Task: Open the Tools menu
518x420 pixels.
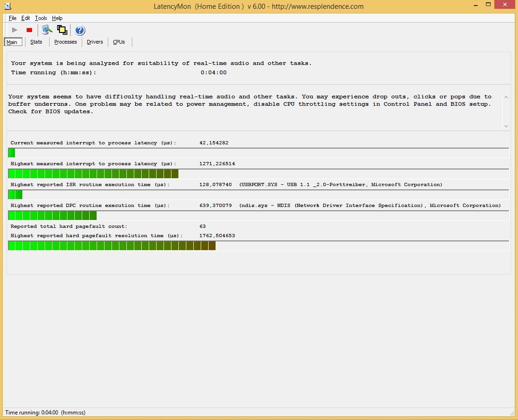Action: click(41, 18)
